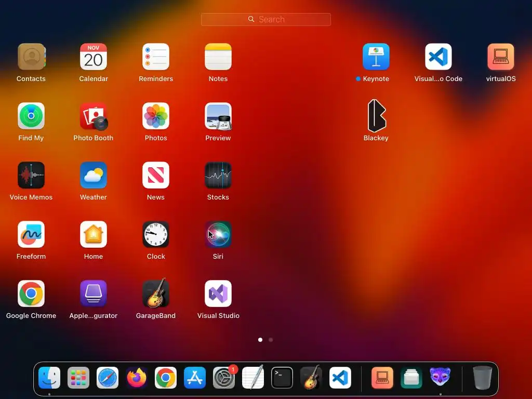Open the App Store in the Dock
This screenshot has width=532, height=399.
click(195, 378)
